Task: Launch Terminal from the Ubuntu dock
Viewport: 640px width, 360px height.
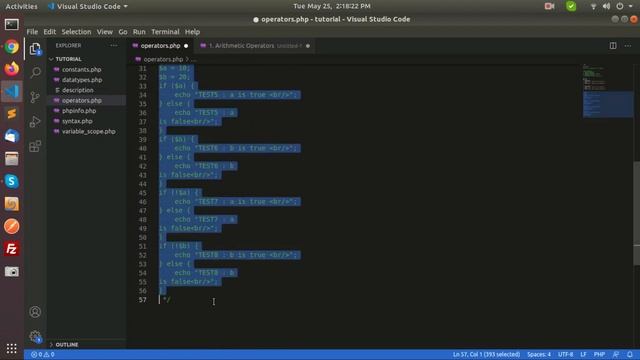Action: (11, 24)
